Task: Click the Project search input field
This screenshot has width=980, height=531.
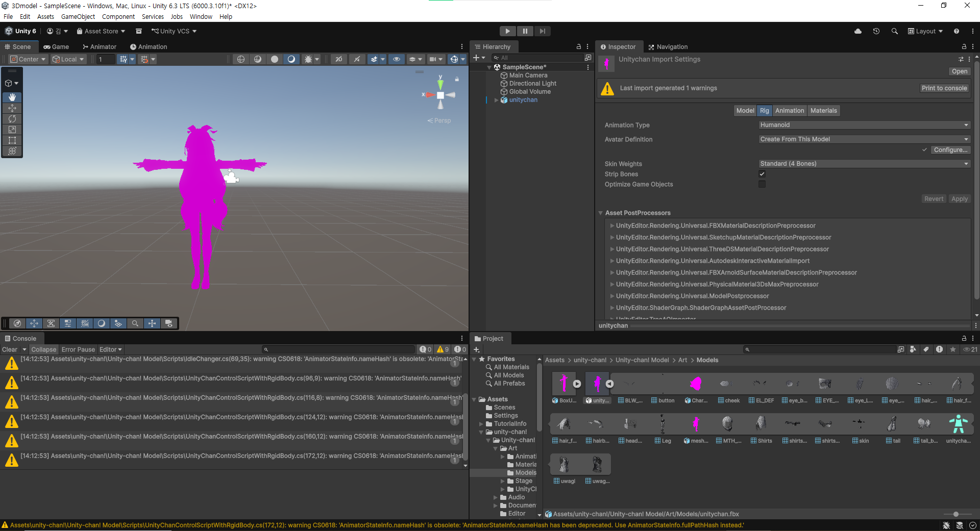Action: click(820, 349)
